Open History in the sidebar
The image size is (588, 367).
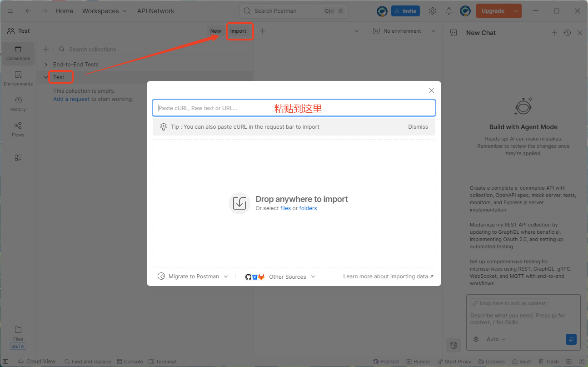[18, 104]
